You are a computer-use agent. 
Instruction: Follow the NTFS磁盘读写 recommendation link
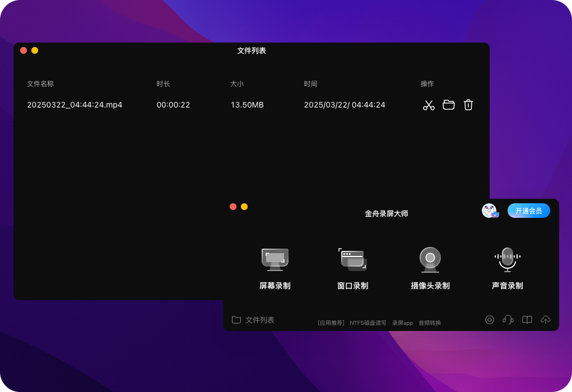pyautogui.click(x=368, y=323)
